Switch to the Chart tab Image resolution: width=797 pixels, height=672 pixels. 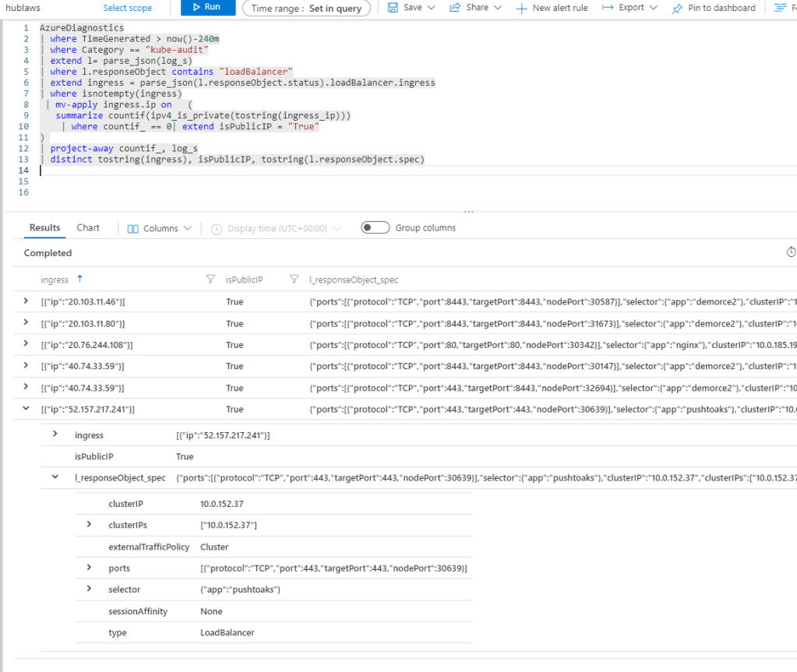click(x=88, y=228)
